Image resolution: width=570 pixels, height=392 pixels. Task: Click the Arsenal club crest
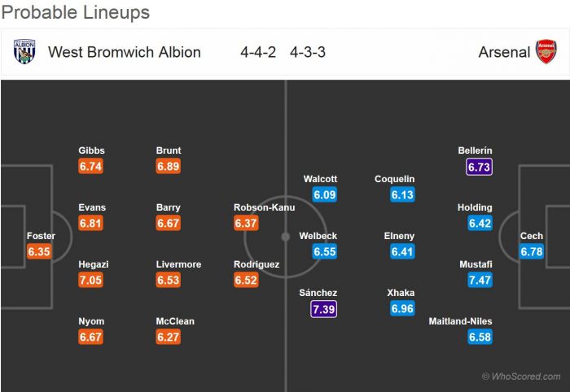[546, 51]
